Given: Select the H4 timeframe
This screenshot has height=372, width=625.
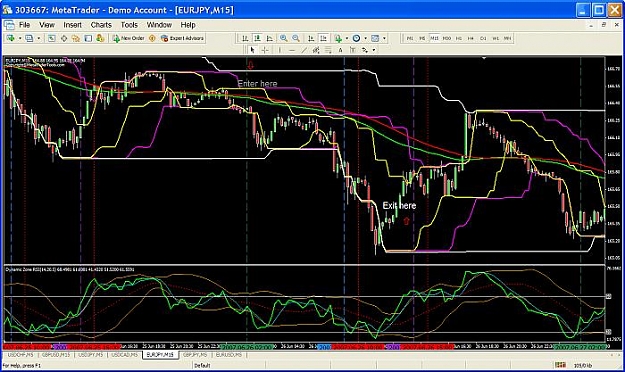Looking at the screenshot, I should [x=471, y=38].
